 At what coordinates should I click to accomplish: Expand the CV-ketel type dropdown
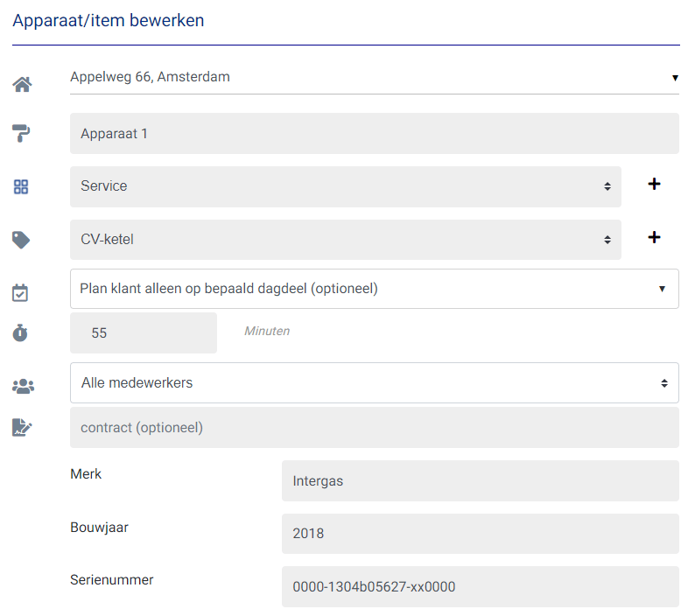345,239
